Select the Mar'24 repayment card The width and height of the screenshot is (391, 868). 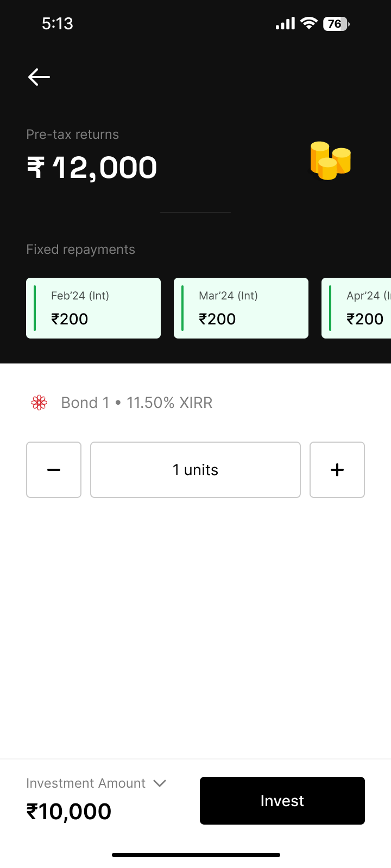coord(241,308)
